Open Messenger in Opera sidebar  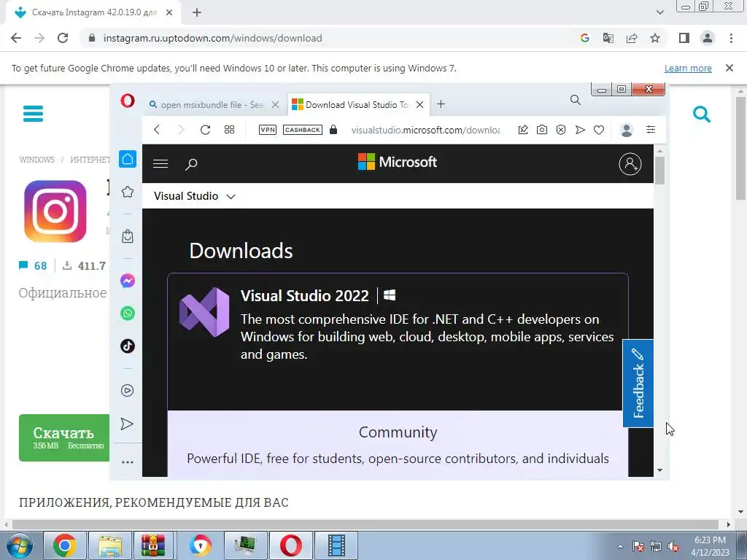click(127, 281)
